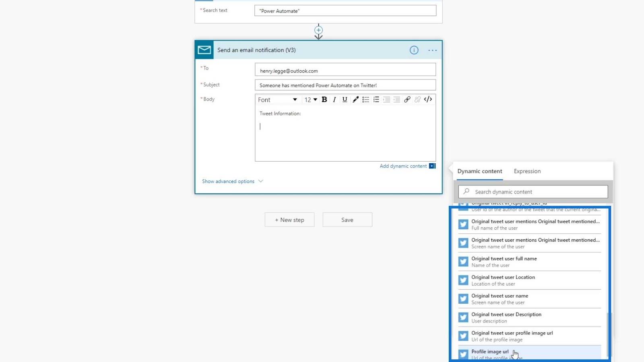The image size is (644, 362).
Task: Click Twitter icon beside Original tweet user full name
Action: [463, 262]
